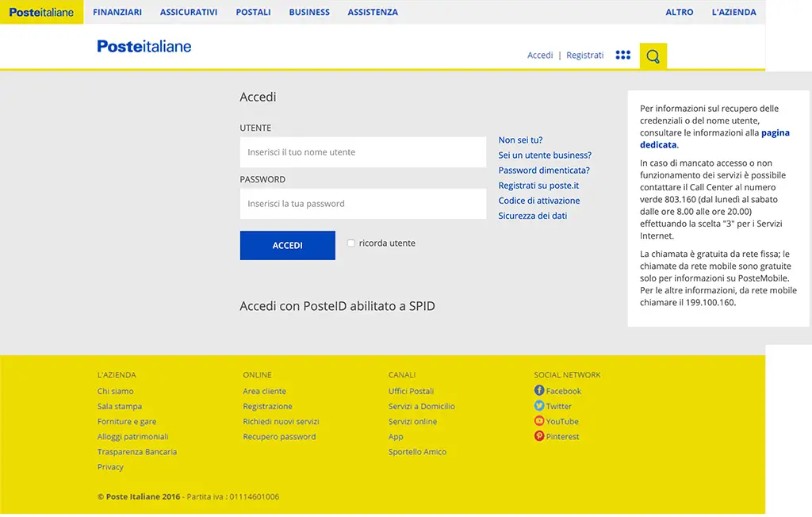Open Chi siamo footer link
The width and height of the screenshot is (812, 517).
click(x=116, y=391)
